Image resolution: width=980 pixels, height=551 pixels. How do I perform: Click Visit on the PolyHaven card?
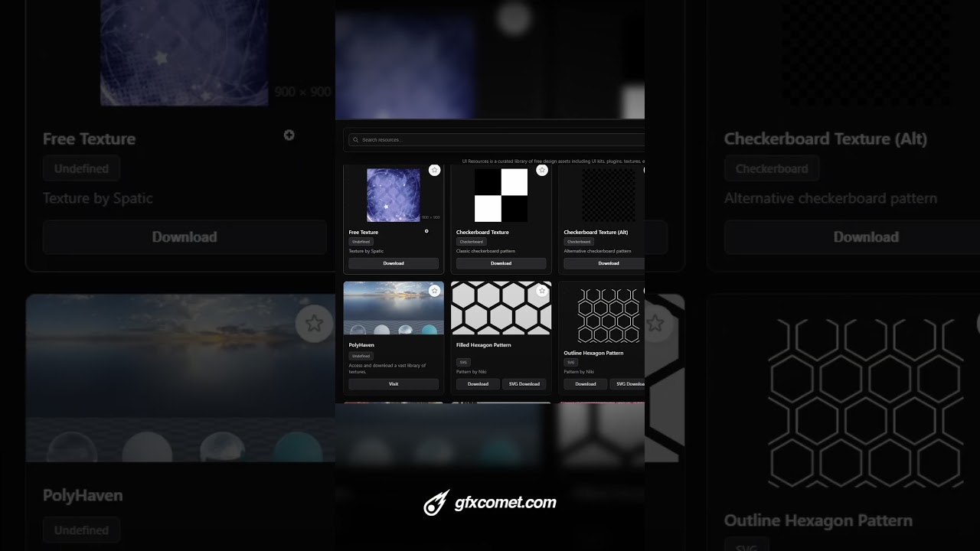[x=394, y=384]
